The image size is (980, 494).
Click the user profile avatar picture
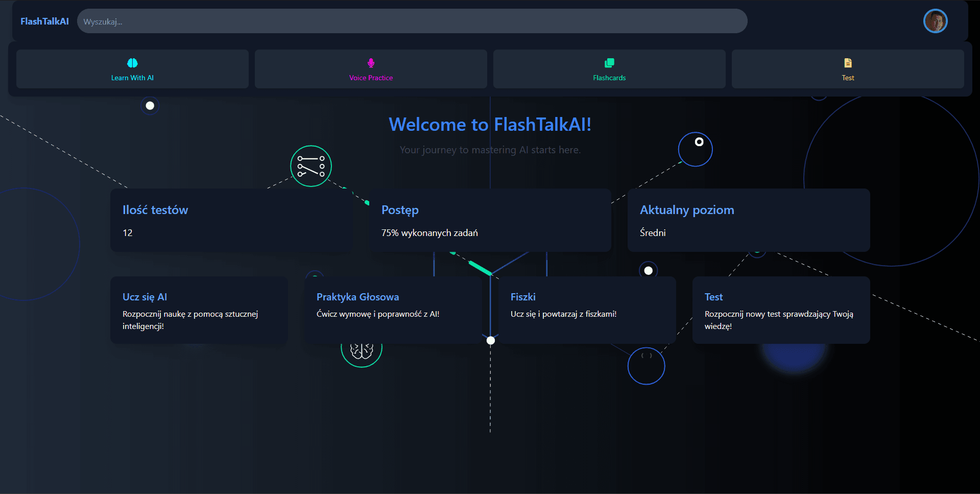[x=935, y=21]
